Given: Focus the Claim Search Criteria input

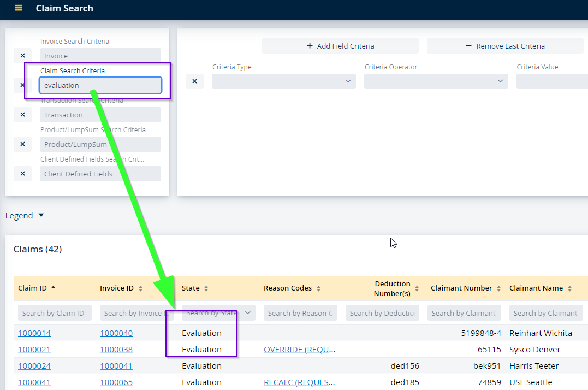Looking at the screenshot, I should tap(100, 85).
